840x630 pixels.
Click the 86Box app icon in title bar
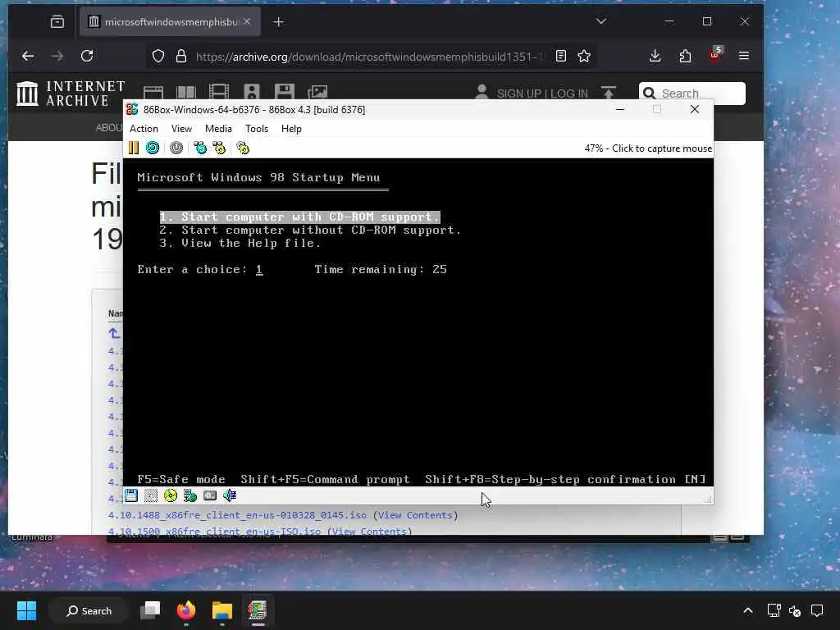(132, 109)
